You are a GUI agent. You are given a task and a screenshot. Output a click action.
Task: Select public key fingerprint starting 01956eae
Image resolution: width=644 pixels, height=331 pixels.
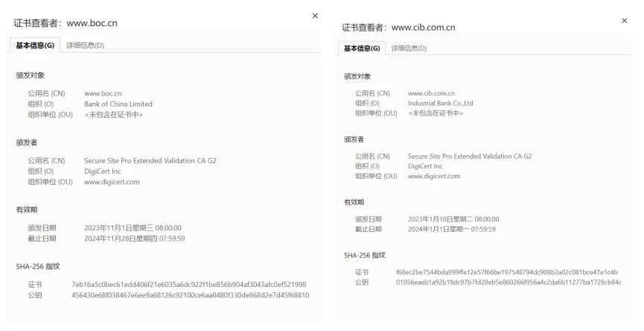[509, 282]
